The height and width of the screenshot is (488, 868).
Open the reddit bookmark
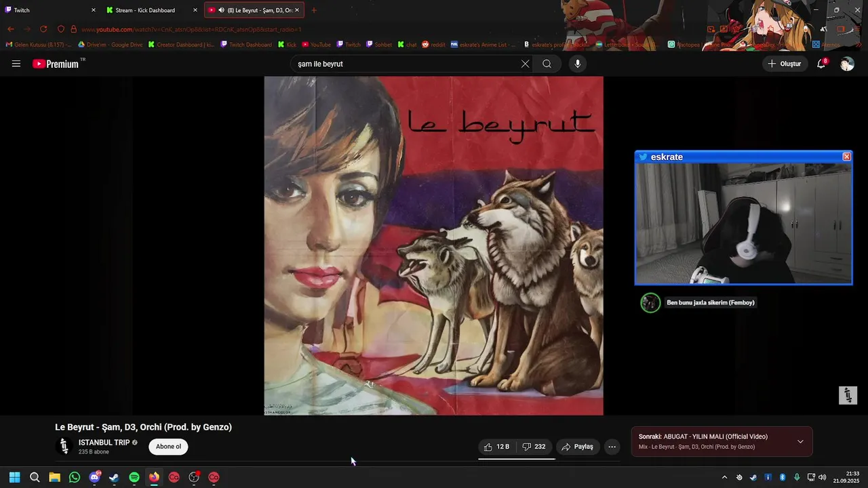pos(433,45)
